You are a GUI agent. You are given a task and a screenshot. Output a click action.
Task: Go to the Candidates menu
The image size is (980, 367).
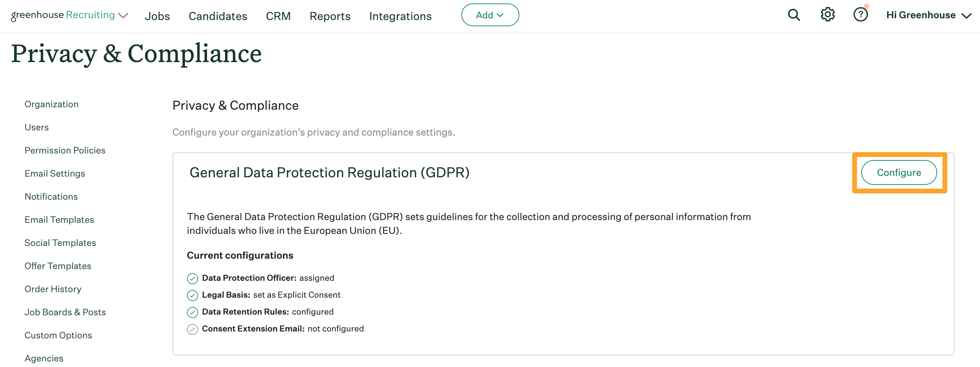[x=218, y=16]
